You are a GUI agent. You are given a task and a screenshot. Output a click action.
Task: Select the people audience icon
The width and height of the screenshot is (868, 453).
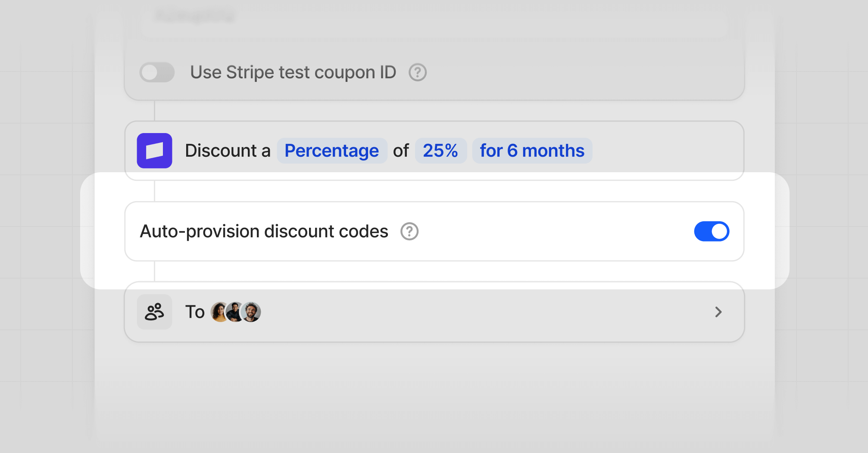(x=154, y=313)
